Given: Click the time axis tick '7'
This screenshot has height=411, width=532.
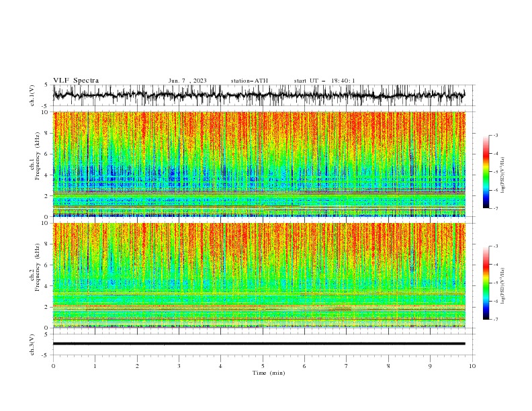Looking at the screenshot, I should (347, 366).
